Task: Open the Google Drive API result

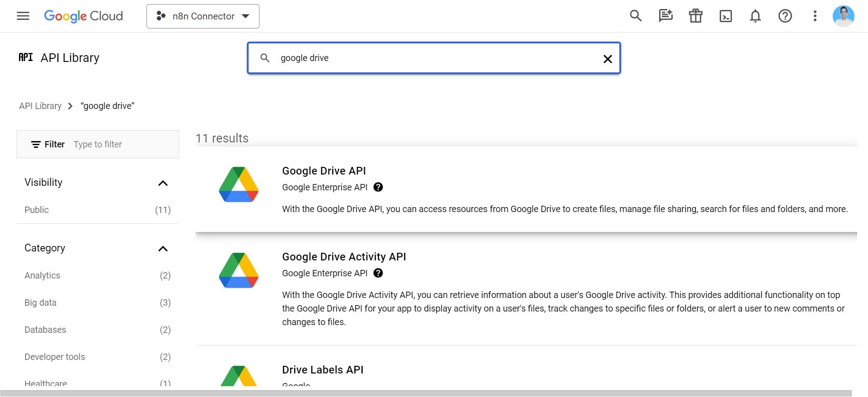Action: [526, 189]
